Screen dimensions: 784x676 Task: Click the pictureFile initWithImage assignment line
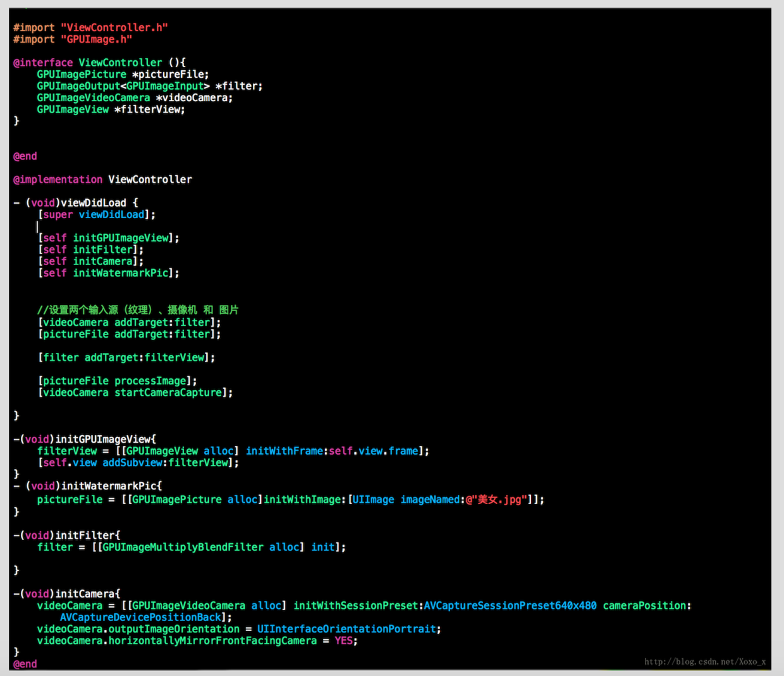click(x=290, y=500)
